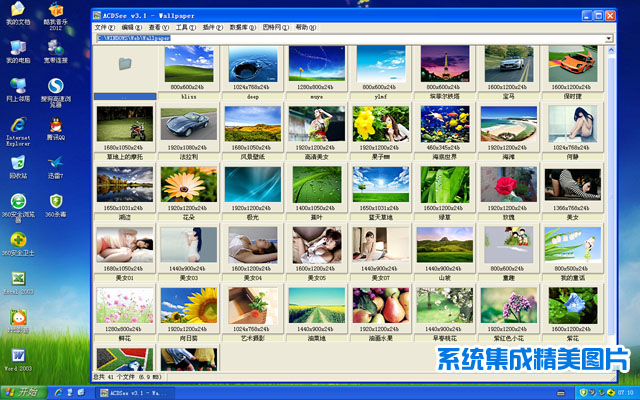Click the 开始 (Start) button
Viewport: 640px width, 400px height.
click(24, 393)
